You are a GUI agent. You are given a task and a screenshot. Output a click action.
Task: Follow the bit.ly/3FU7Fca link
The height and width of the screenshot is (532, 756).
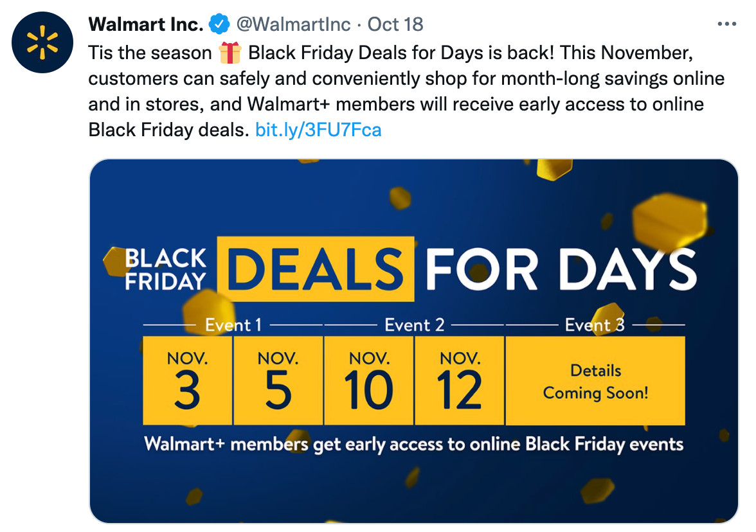tap(318, 130)
